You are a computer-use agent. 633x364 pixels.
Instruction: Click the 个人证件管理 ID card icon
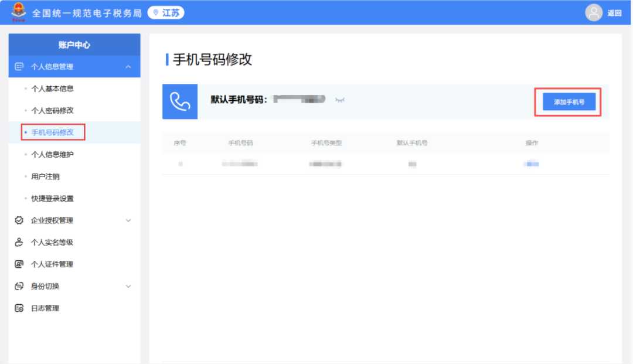pyautogui.click(x=19, y=264)
